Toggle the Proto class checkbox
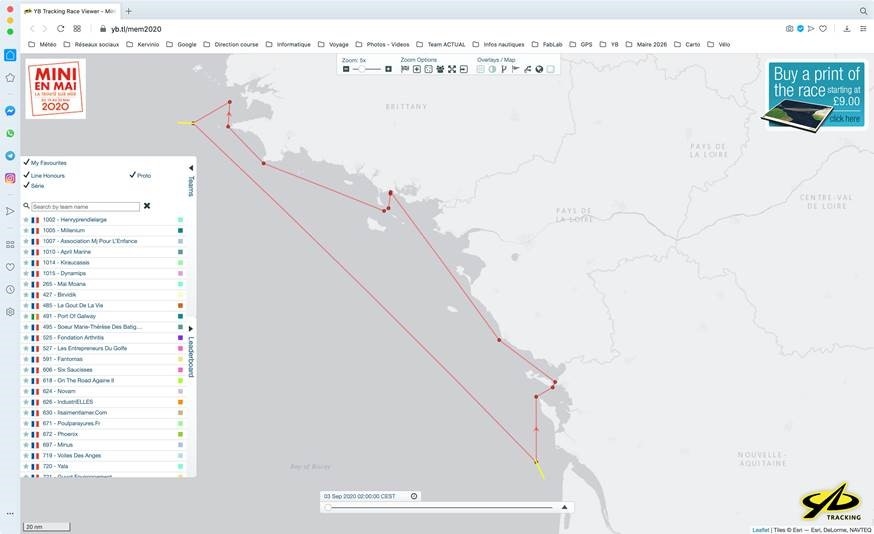The width and height of the screenshot is (874, 534). 133,175
